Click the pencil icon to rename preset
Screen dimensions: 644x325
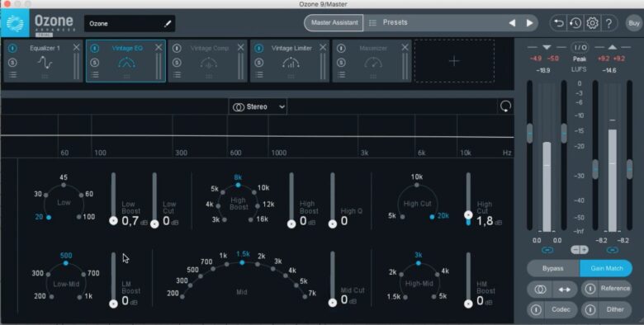(x=167, y=24)
